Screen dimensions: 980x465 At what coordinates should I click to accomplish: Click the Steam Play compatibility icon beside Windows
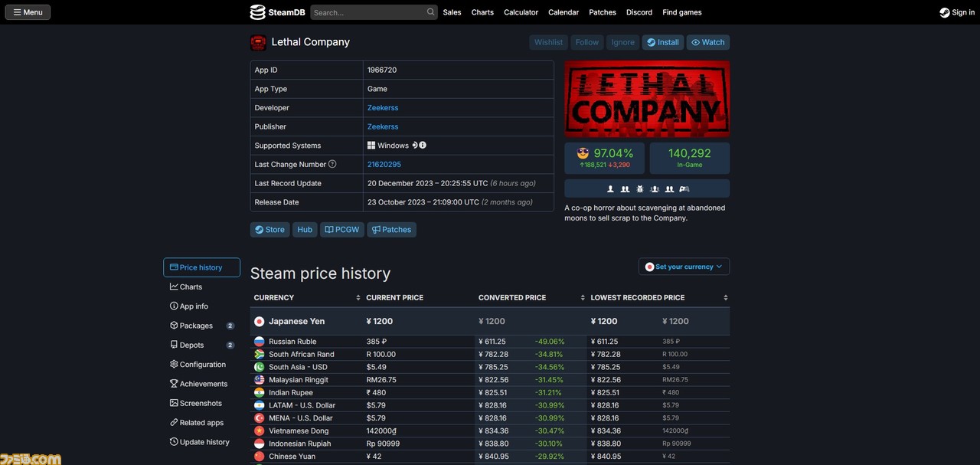[x=414, y=145]
